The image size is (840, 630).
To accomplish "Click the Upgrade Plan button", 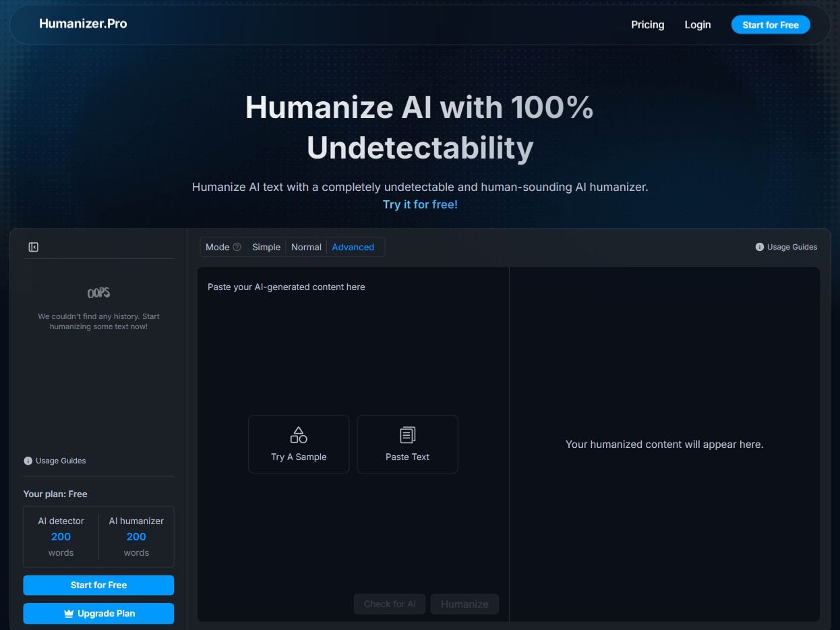I will coord(98,613).
